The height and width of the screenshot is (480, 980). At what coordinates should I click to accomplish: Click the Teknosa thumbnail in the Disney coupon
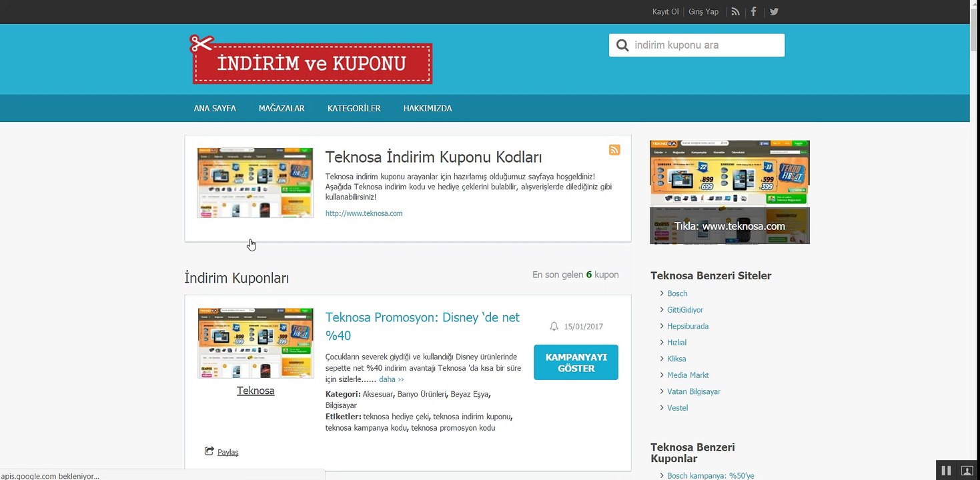click(x=256, y=343)
